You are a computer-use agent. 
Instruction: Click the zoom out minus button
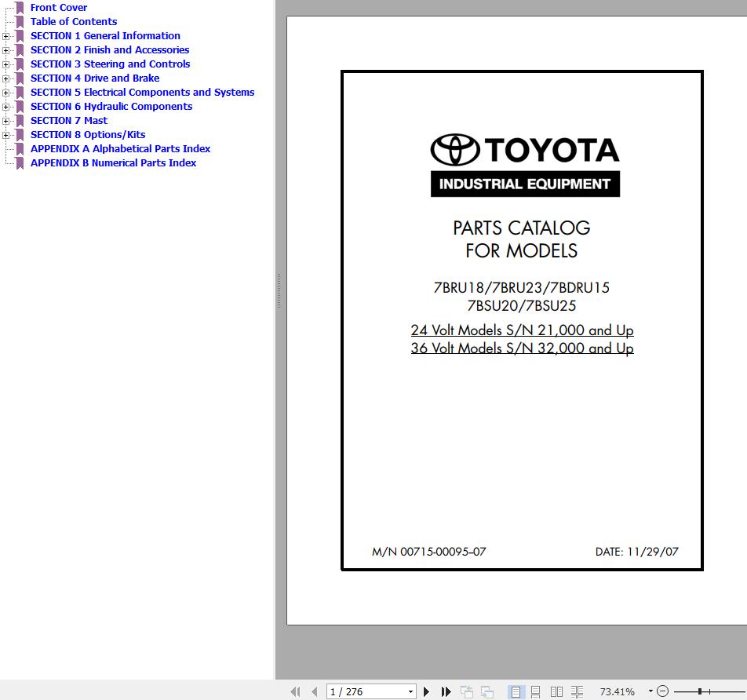(663, 691)
